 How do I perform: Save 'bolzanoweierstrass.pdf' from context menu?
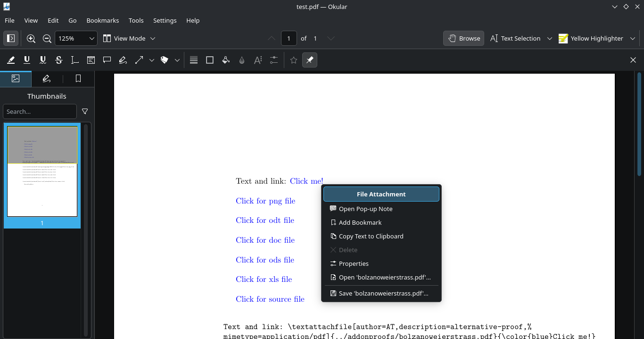point(383,293)
